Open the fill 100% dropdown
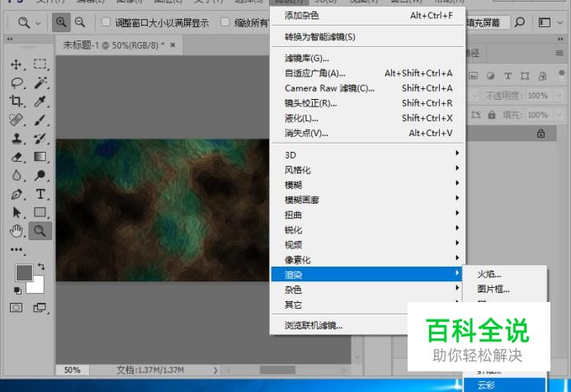 (x=559, y=115)
